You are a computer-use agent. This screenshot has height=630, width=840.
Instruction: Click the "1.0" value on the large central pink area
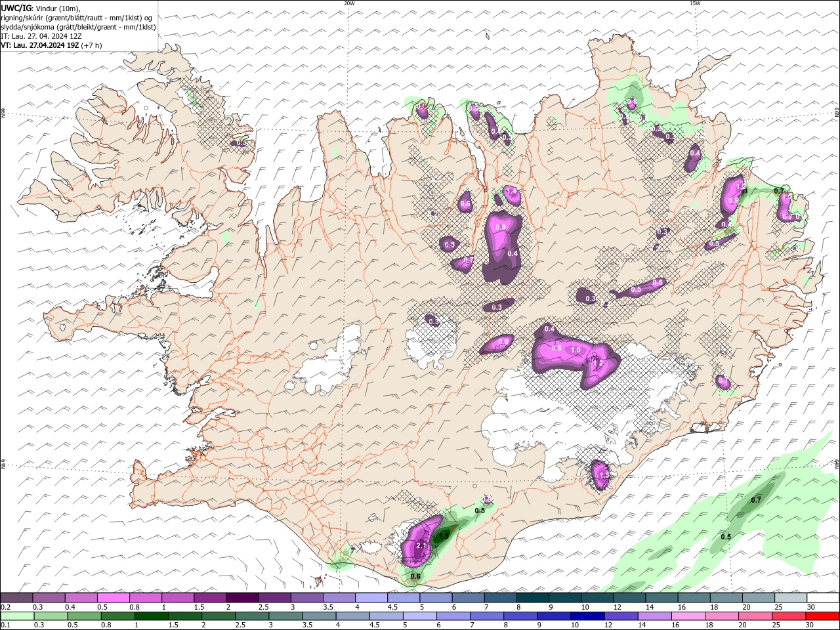click(x=576, y=350)
